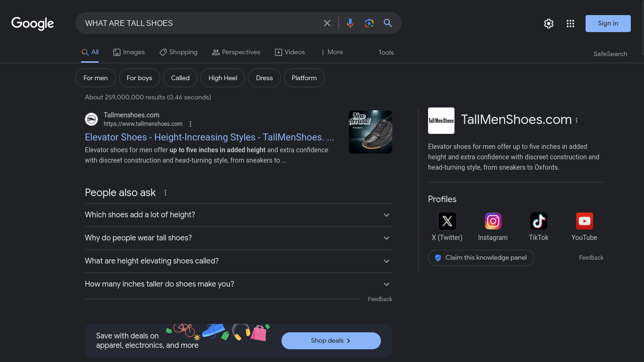This screenshot has width=644, height=362.
Task: Click the TallMenShoes logo in knowledge panel
Action: tap(441, 121)
